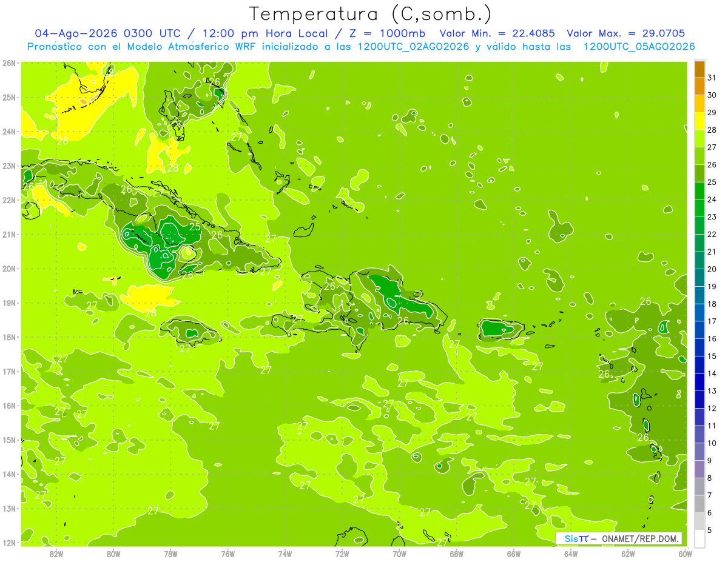Click legend scale value 22
The image size is (728, 562).
point(712,235)
